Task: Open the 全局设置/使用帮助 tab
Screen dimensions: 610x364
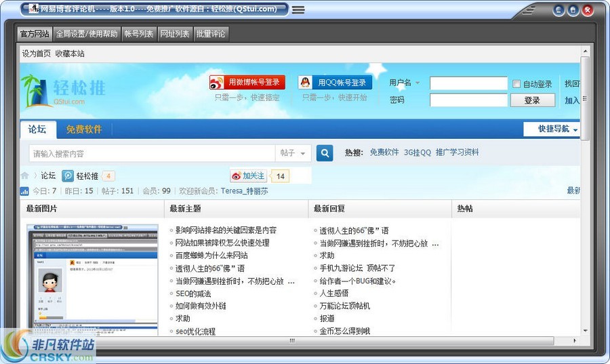Action: pos(87,34)
